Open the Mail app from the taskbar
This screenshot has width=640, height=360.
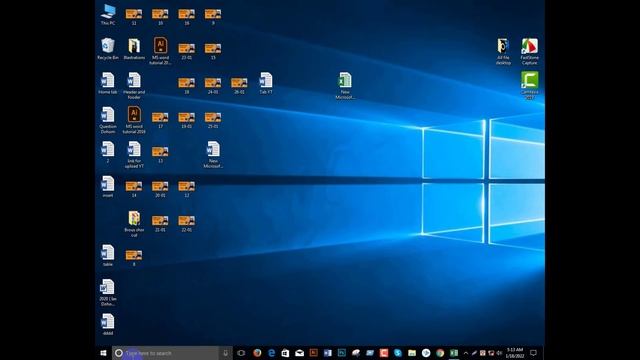pos(300,353)
